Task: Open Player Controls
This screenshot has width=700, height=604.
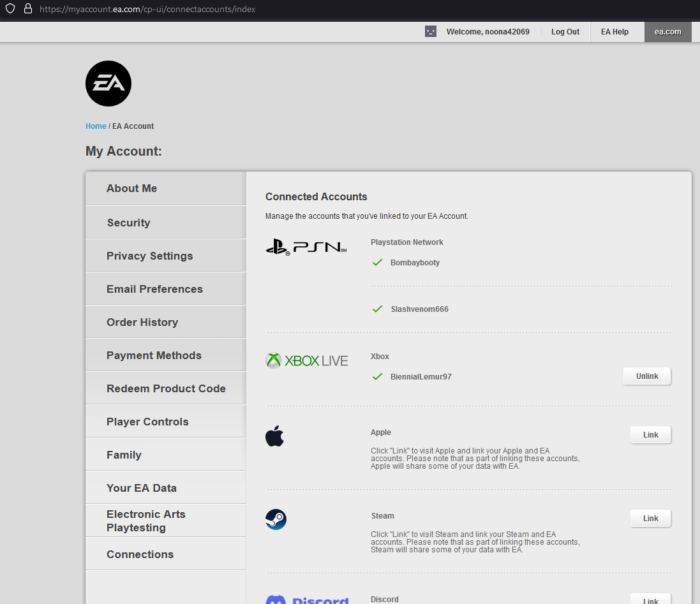Action: point(166,422)
